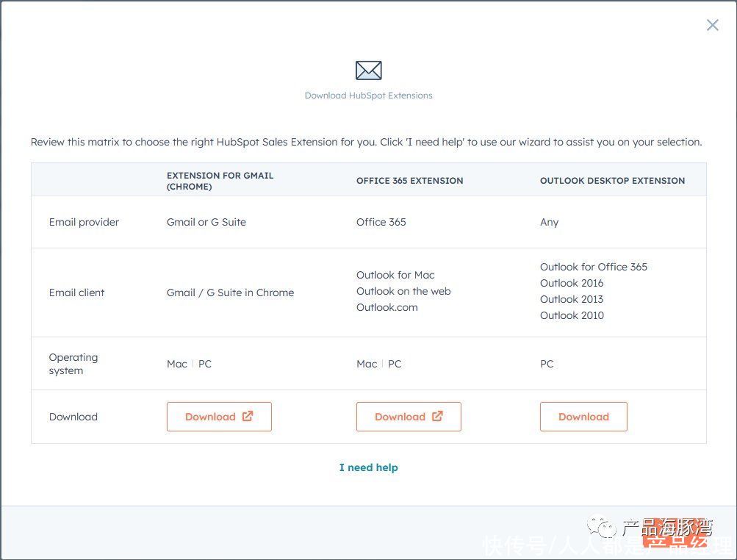This screenshot has height=560, width=737.
Task: Select the 'Office 365' email provider cell
Action: click(381, 222)
